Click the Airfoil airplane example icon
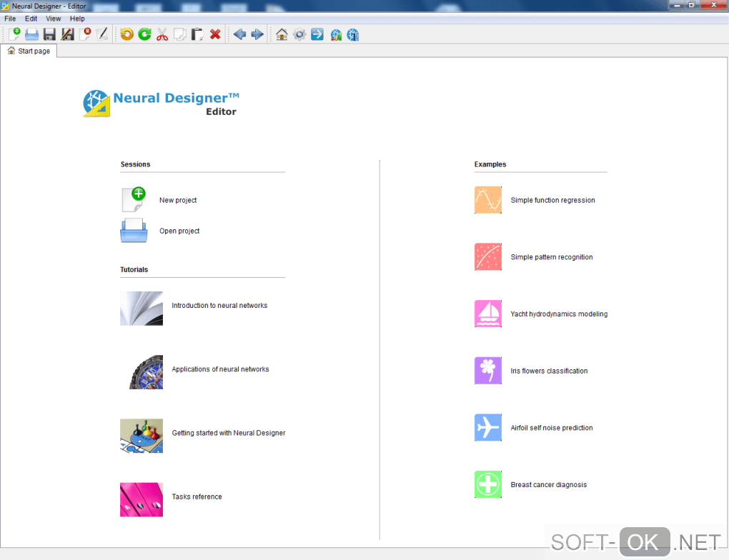 pyautogui.click(x=487, y=428)
